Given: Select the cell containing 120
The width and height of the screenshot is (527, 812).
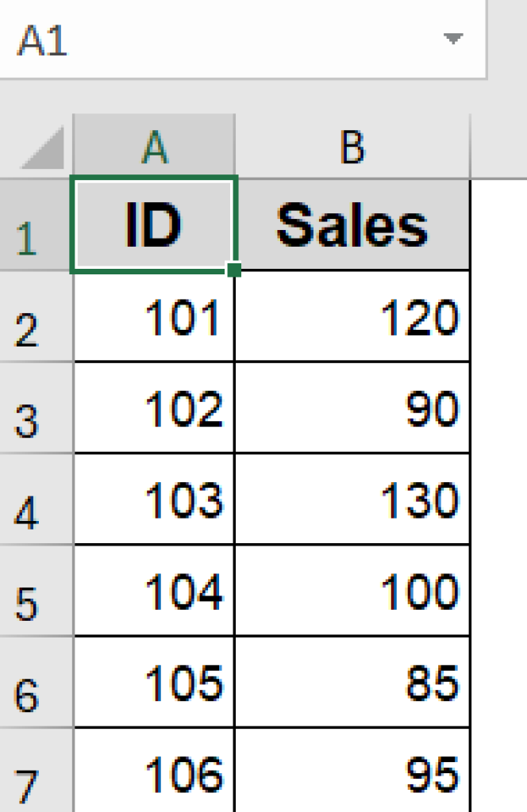Looking at the screenshot, I should coord(353,316).
